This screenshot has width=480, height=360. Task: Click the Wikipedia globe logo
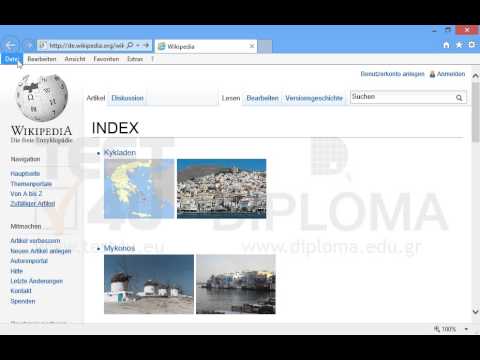tap(42, 97)
